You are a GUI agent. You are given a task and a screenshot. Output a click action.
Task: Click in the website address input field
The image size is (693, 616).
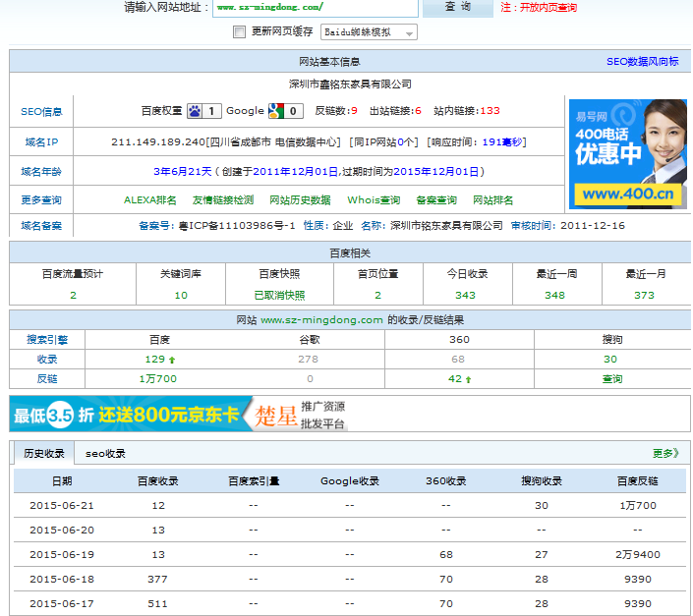315,7
